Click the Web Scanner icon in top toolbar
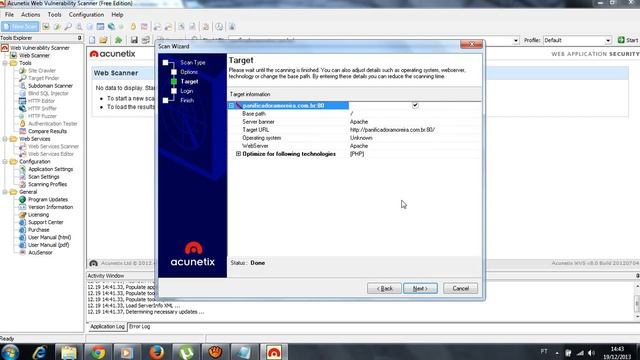This screenshot has height=360, width=640. [x=46, y=27]
